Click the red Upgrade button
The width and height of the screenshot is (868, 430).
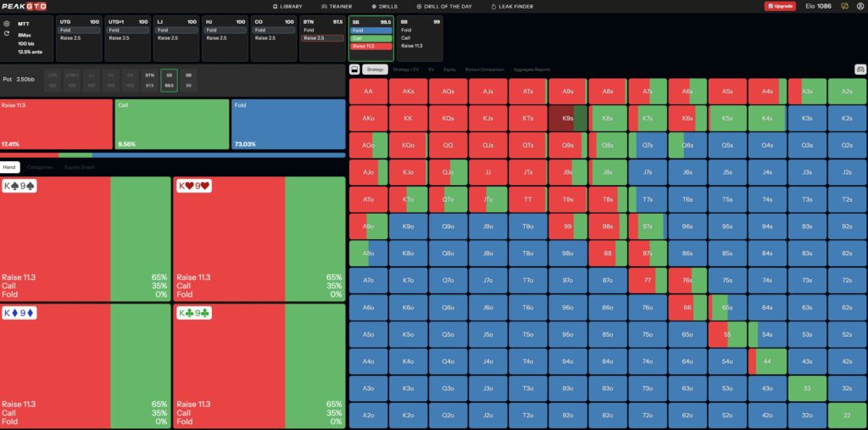(x=780, y=6)
